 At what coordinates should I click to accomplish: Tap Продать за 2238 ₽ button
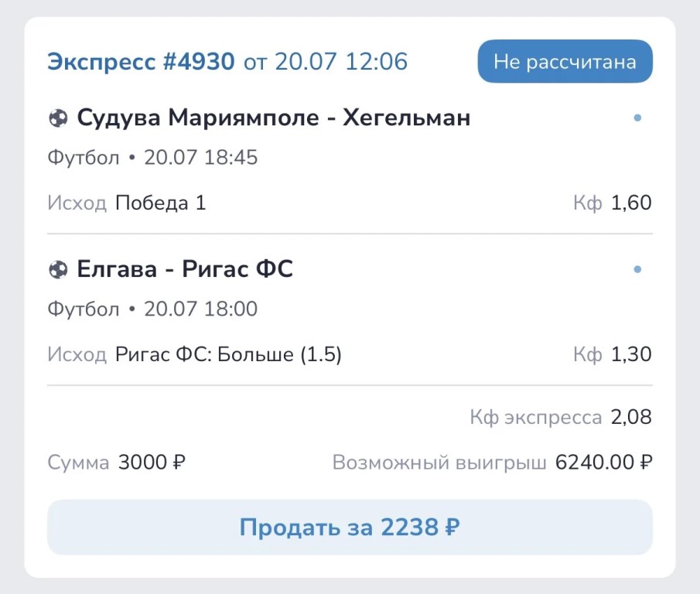click(x=350, y=527)
